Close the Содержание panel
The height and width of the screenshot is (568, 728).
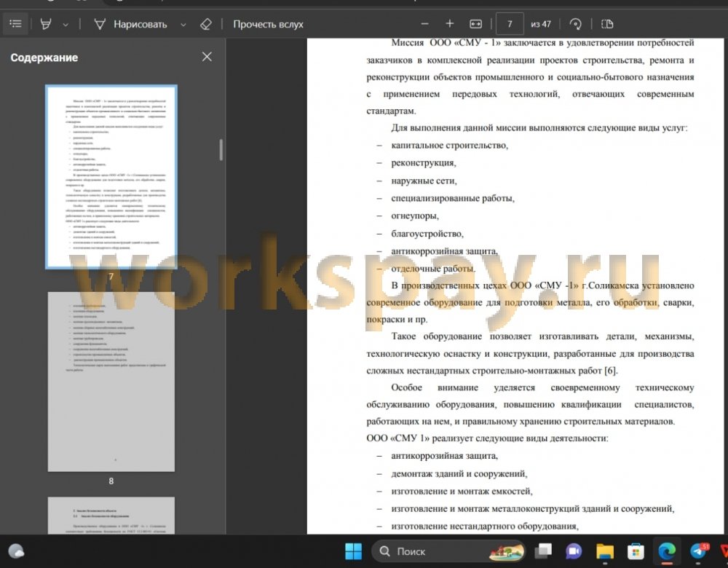tap(207, 57)
